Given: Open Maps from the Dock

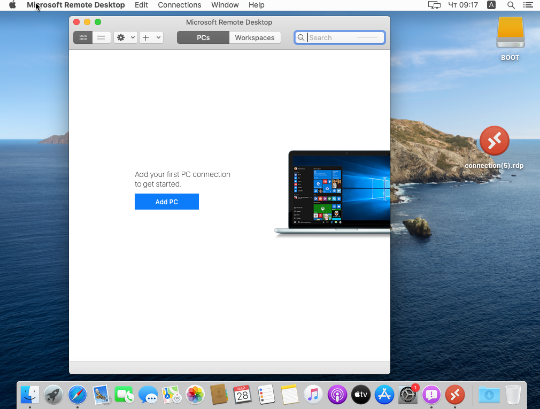Looking at the screenshot, I should click(x=172, y=395).
